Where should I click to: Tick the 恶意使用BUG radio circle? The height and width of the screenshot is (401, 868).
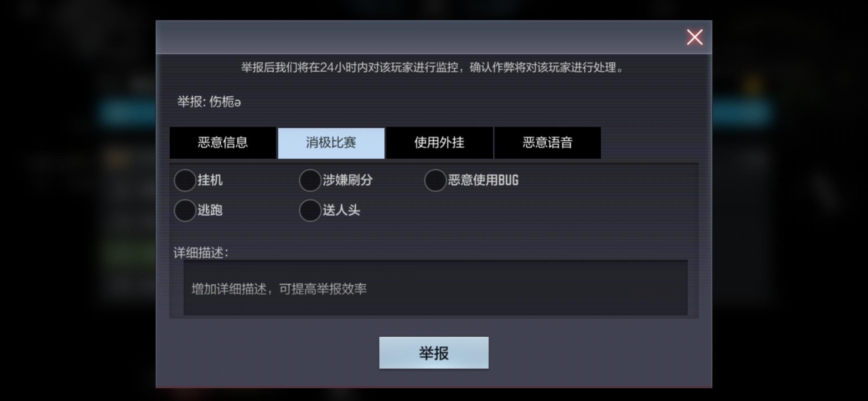pos(435,180)
